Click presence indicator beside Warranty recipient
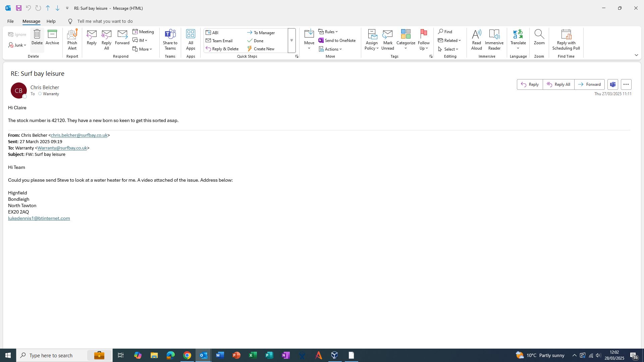Viewport: 644px width, 362px height. point(40,94)
